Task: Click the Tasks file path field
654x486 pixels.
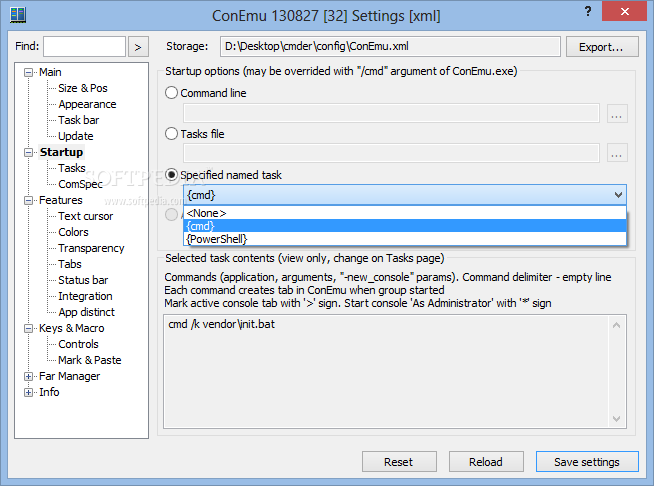Action: click(391, 153)
